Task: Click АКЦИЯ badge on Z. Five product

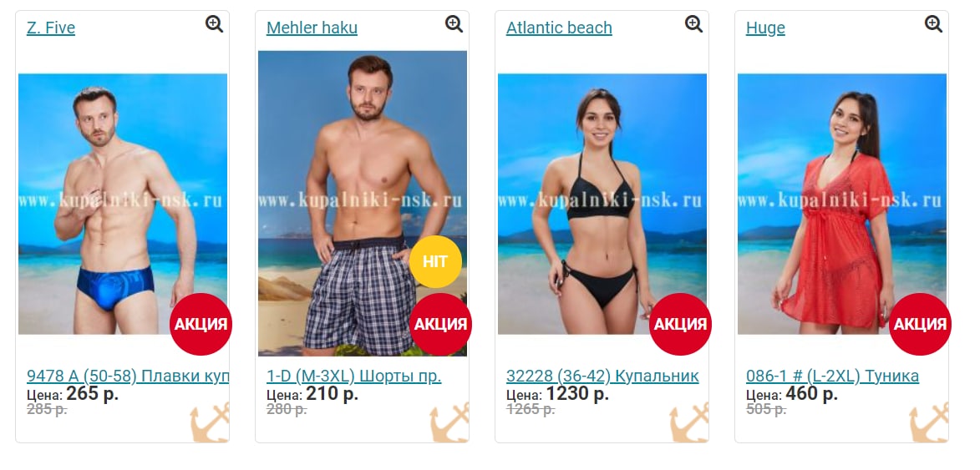Action: (x=201, y=324)
